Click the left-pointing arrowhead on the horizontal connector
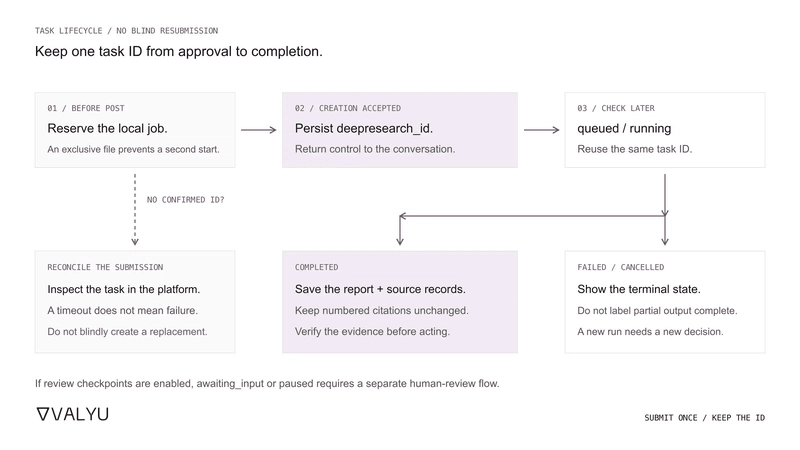 (403, 216)
